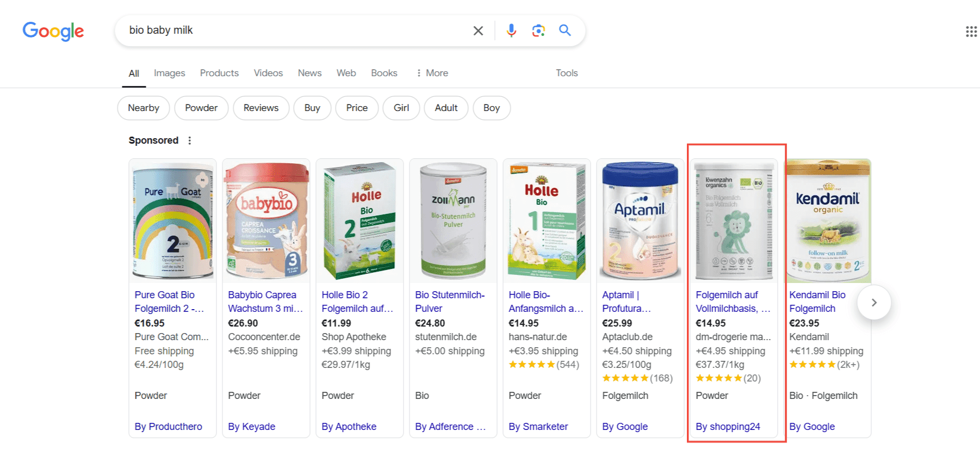Viewport: 980px width, 449px height.
Task: Click the stutenmilch.de seller name
Action: tap(446, 337)
